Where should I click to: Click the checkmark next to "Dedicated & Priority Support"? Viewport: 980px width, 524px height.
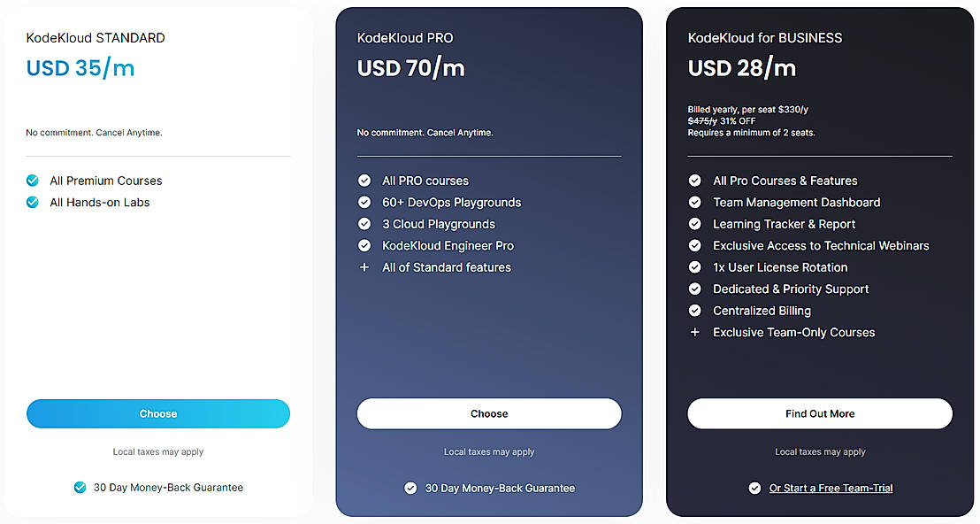695,289
